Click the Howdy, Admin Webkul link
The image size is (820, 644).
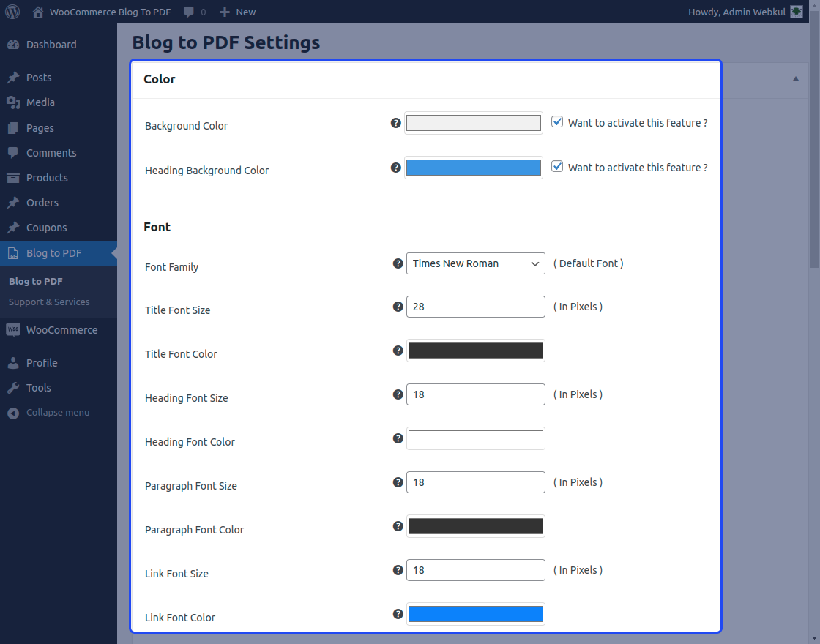737,12
